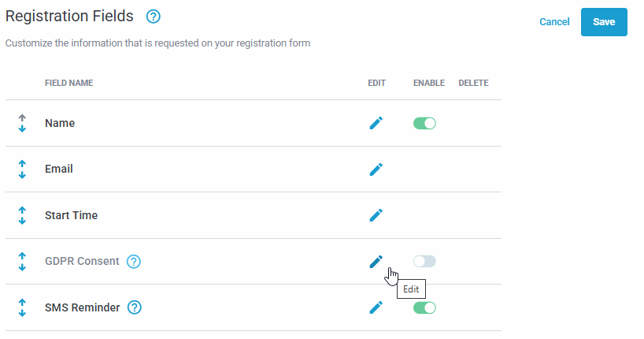Enable the GDPR Consent toggle
The height and width of the screenshot is (339, 644).
(424, 261)
